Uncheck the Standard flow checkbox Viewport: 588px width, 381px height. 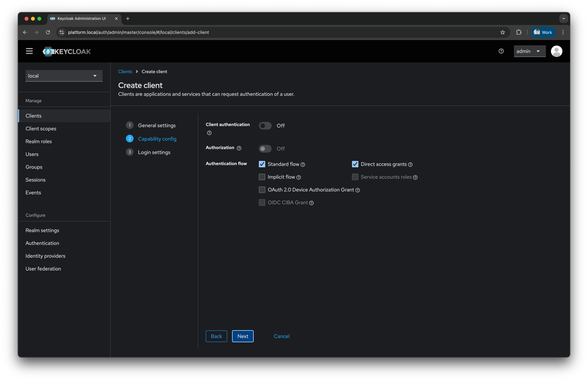pos(262,164)
